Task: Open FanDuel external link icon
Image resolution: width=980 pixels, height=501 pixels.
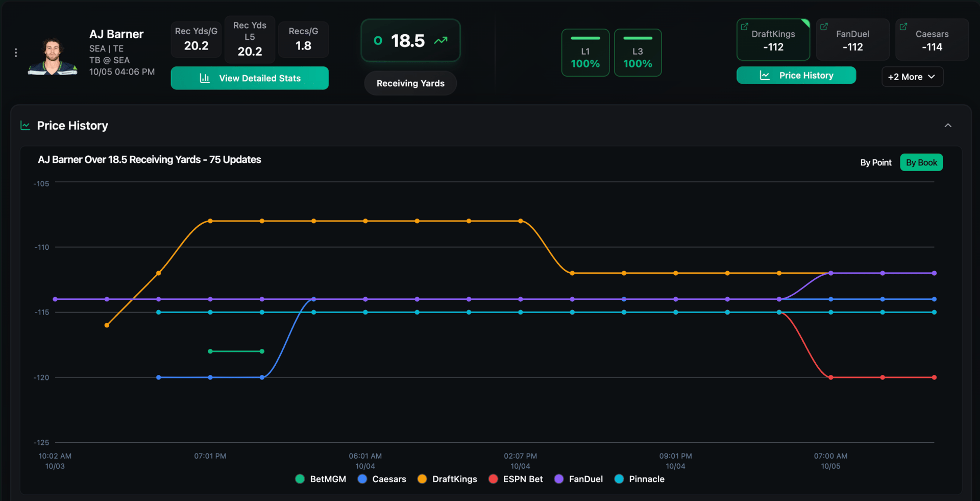Action: (x=824, y=27)
